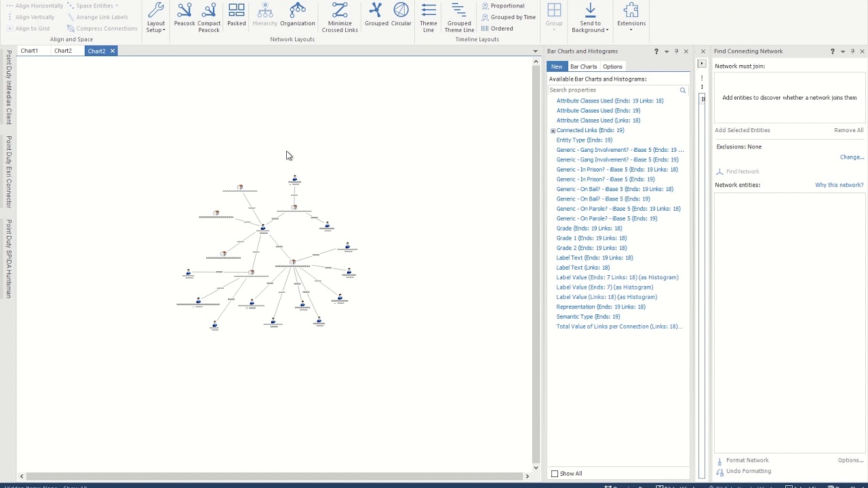868x488 pixels.
Task: Select the Proportional timeline layout
Action: 502,6
